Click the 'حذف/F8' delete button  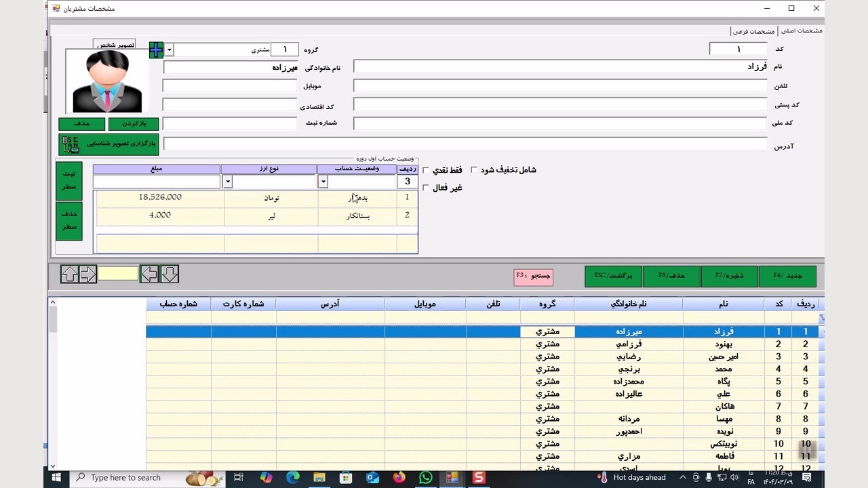tap(671, 277)
